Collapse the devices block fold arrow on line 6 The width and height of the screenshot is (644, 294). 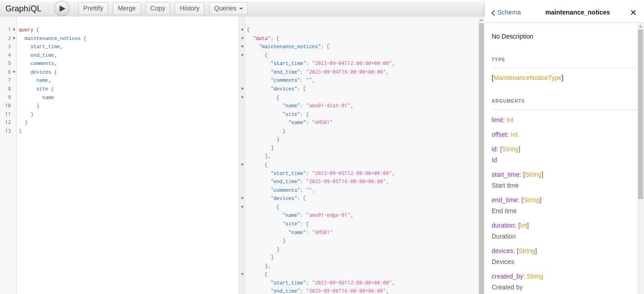14,72
